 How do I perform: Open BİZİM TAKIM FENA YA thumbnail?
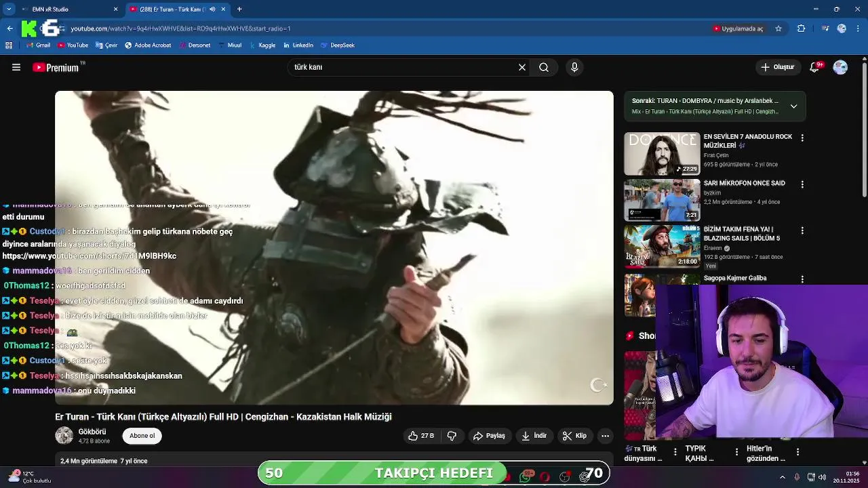coord(662,247)
